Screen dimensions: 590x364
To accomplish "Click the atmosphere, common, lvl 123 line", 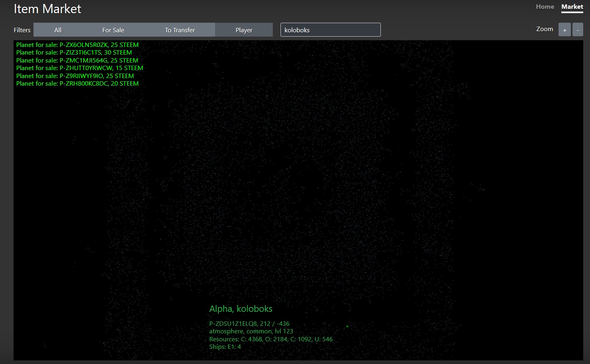I will [x=251, y=331].
